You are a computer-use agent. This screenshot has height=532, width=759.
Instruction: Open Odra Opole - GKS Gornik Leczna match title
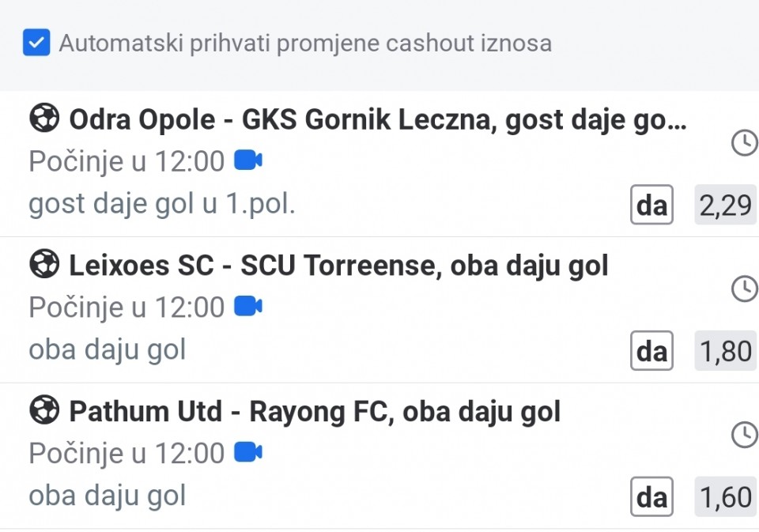coord(378,120)
